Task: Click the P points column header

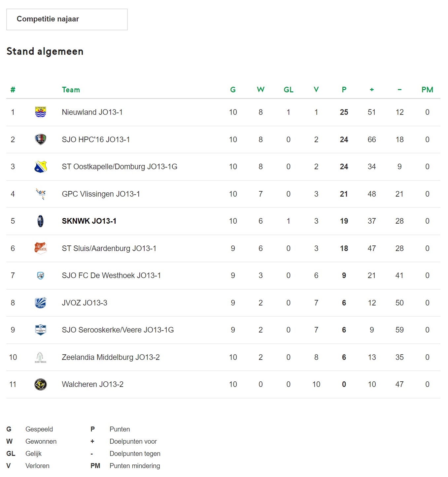Action: [344, 90]
